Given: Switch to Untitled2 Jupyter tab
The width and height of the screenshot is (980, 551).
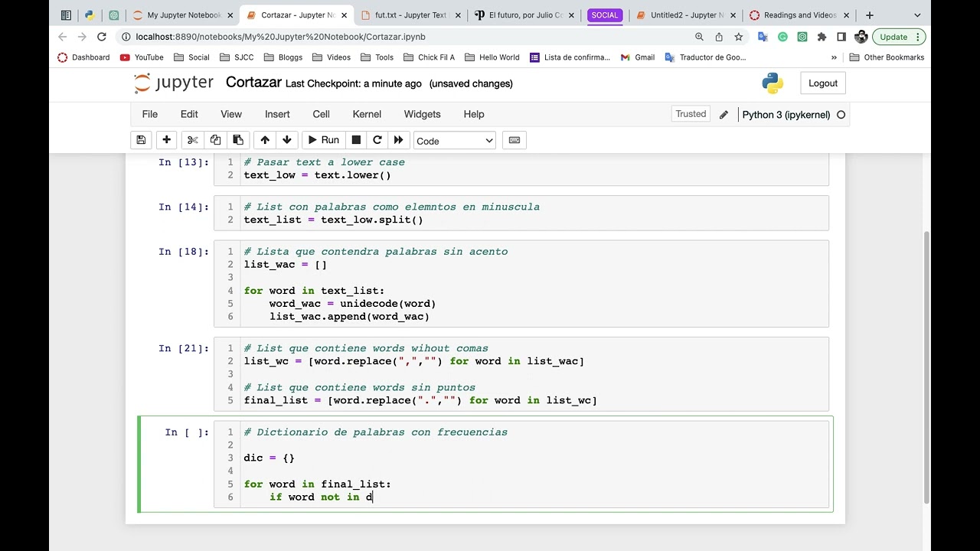Looking at the screenshot, I should point(686,15).
